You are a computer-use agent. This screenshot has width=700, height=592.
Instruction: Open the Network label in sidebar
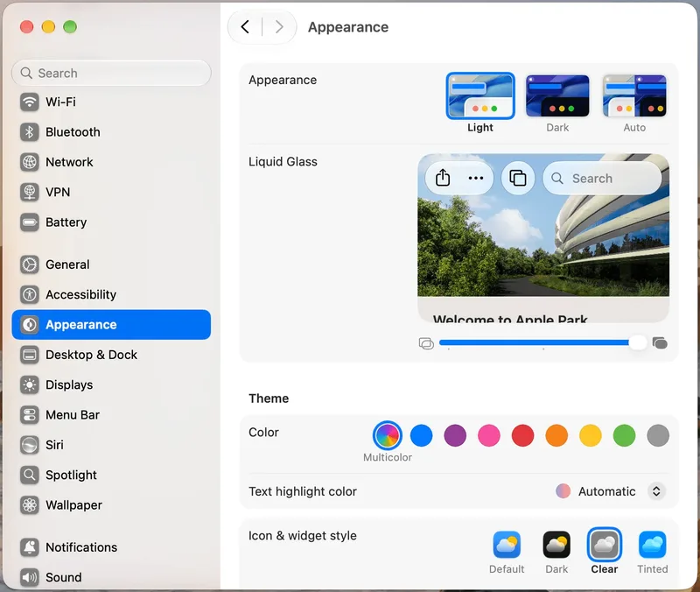[69, 162]
